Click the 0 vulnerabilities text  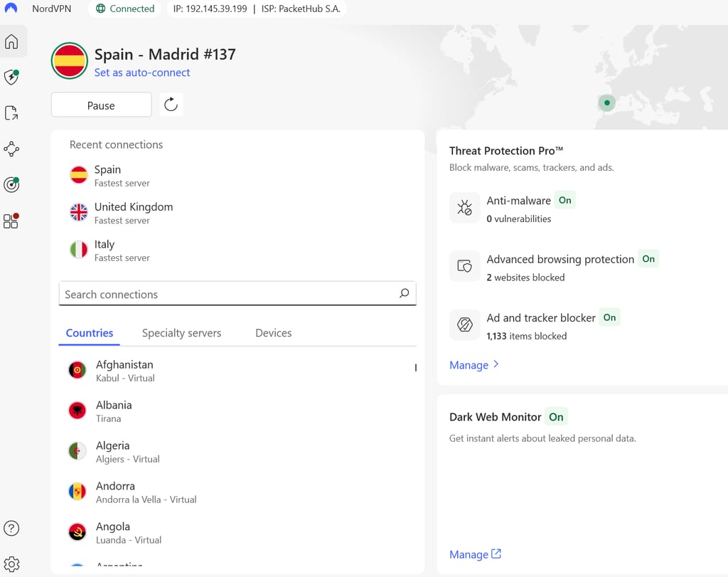(x=518, y=219)
